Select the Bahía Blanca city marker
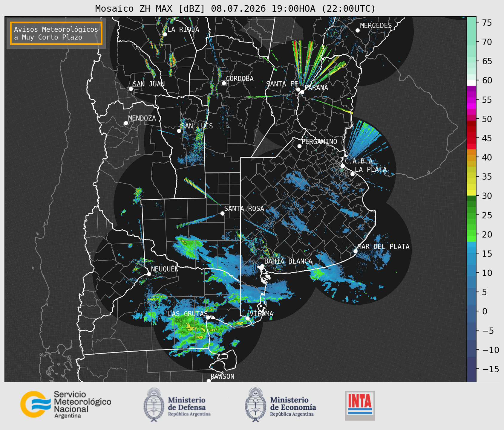 coord(262,266)
